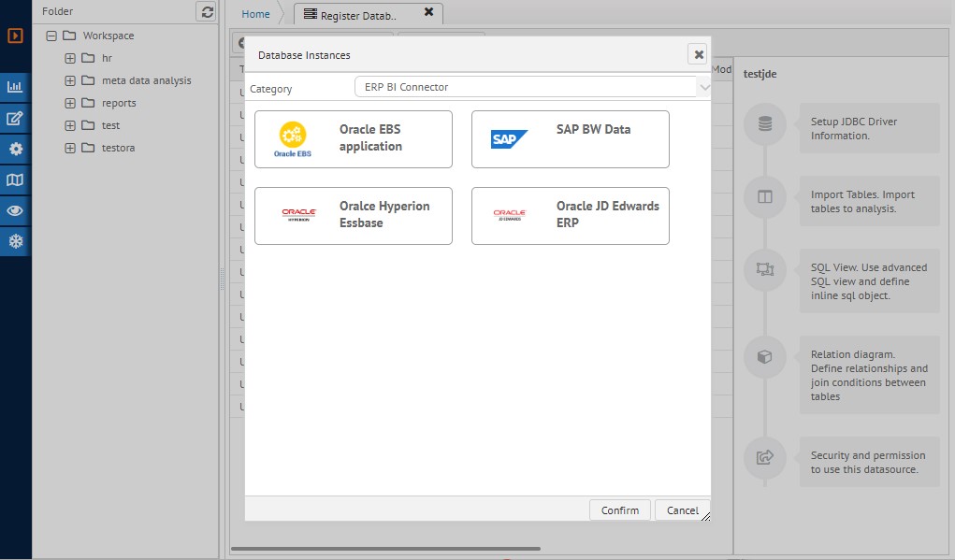Click the edit pencil sidebar icon
This screenshot has width=955, height=560.
[15, 119]
